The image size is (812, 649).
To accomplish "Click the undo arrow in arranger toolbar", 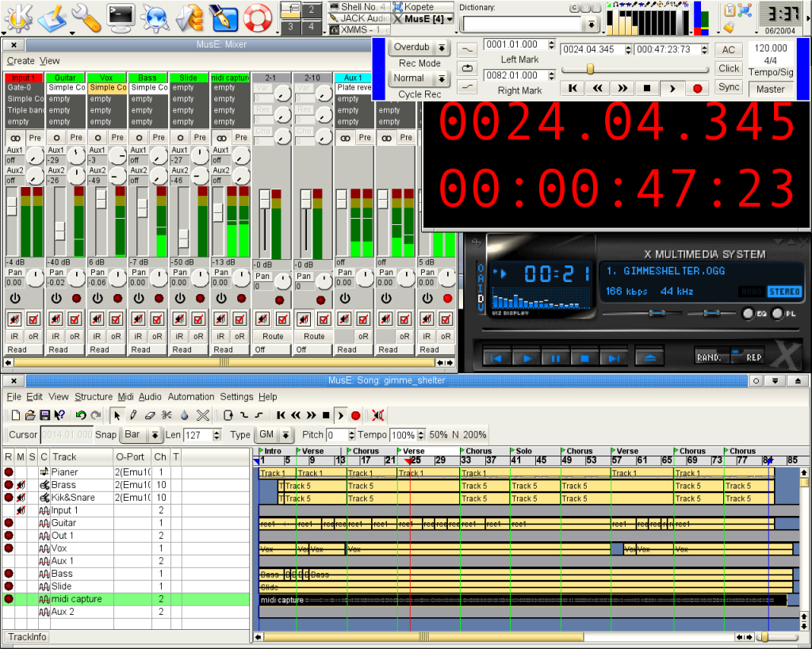I will click(80, 414).
